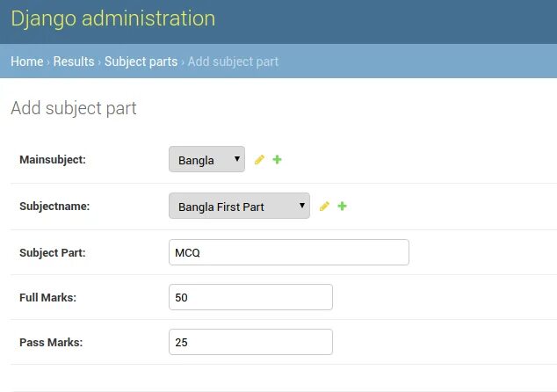This screenshot has width=557, height=392.
Task: Click the Mainsubject field label
Action: (53, 160)
